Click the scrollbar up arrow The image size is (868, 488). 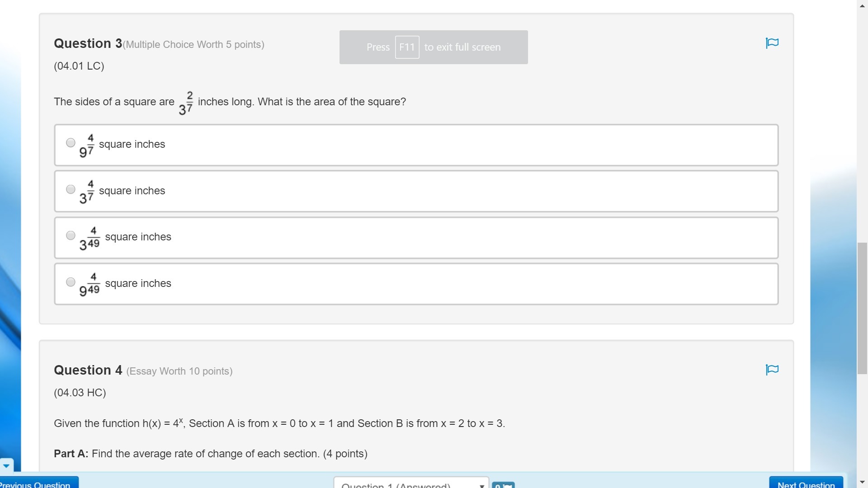point(862,5)
